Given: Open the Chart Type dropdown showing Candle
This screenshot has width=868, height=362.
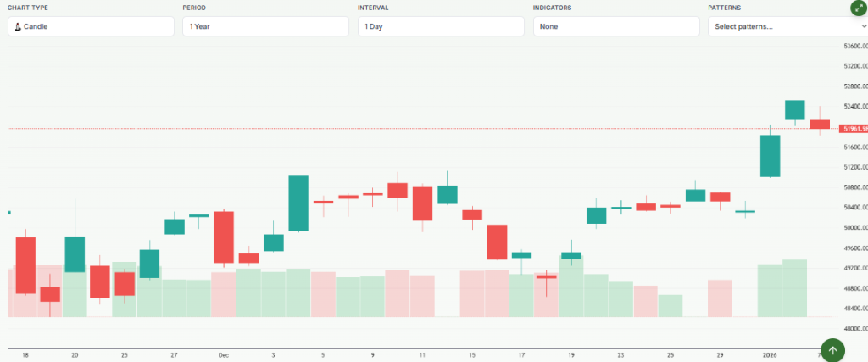Looking at the screenshot, I should click(91, 26).
